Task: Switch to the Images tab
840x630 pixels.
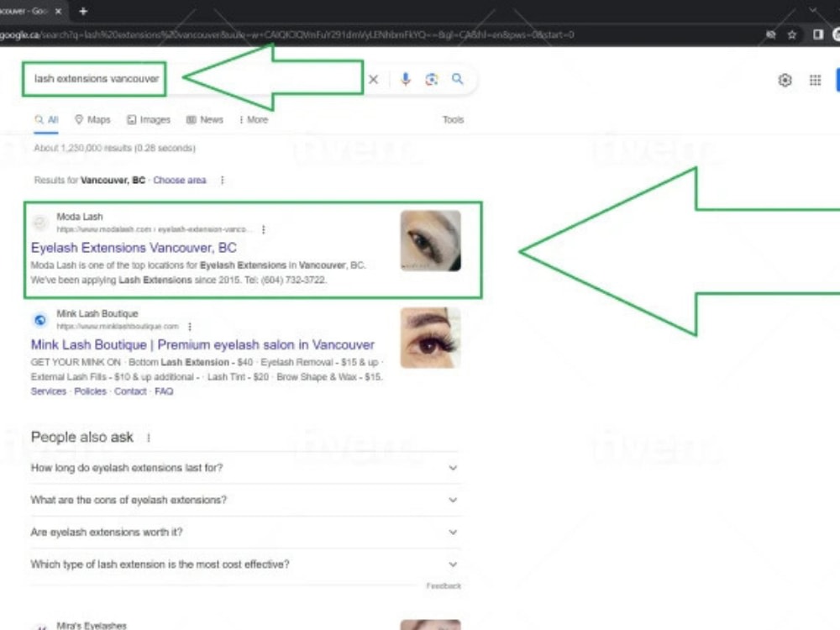Action: click(149, 119)
